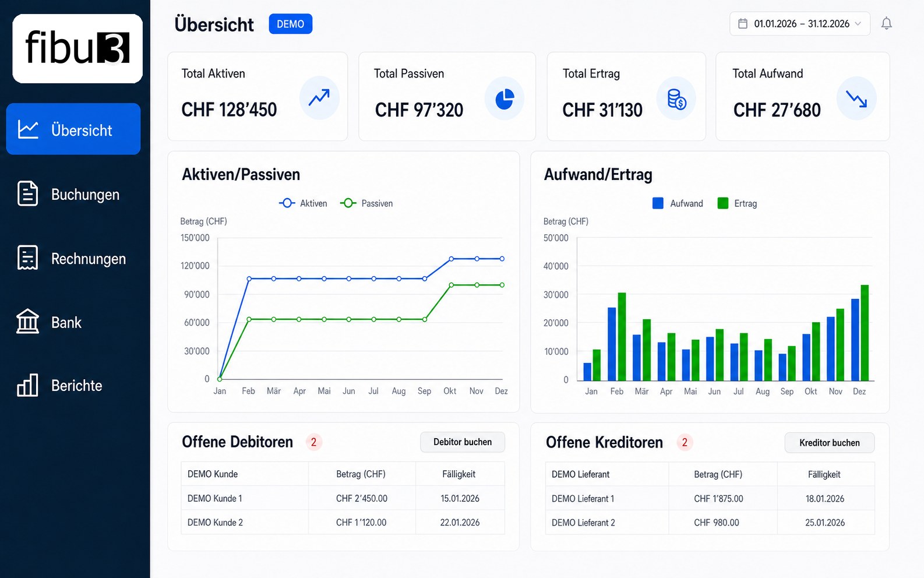Navigate to the Bank section
The width and height of the screenshot is (924, 578).
pos(73,322)
